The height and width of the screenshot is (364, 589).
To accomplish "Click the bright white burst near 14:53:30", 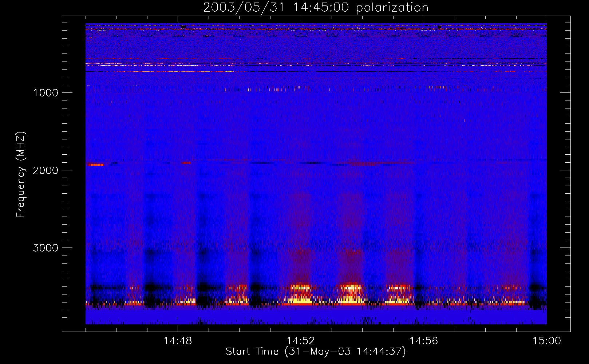I will [x=351, y=288].
